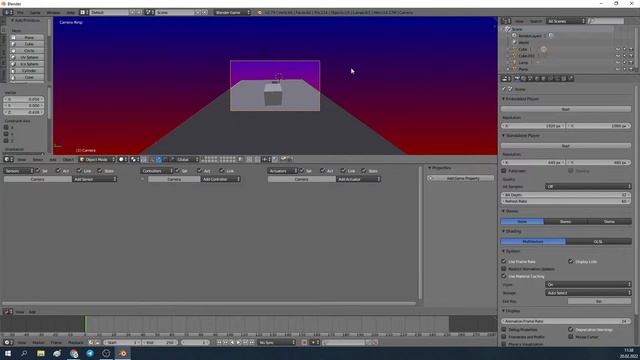Select GLSL shading tab
This screenshot has height=360, width=640.
(x=598, y=242)
